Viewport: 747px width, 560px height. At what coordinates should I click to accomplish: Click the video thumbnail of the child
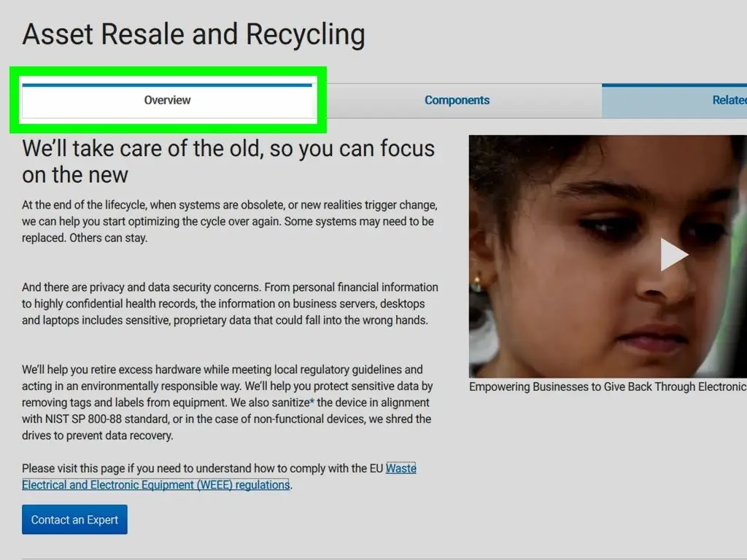coord(608,256)
